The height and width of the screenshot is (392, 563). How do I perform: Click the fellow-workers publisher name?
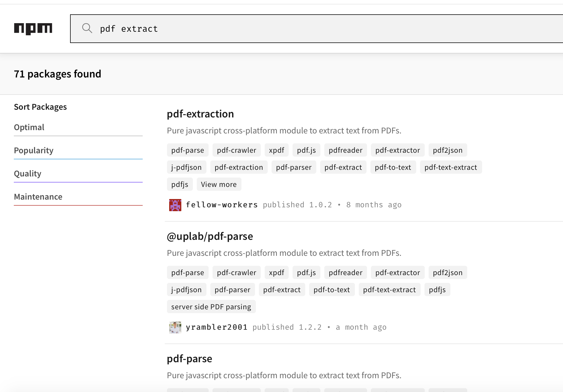click(222, 205)
